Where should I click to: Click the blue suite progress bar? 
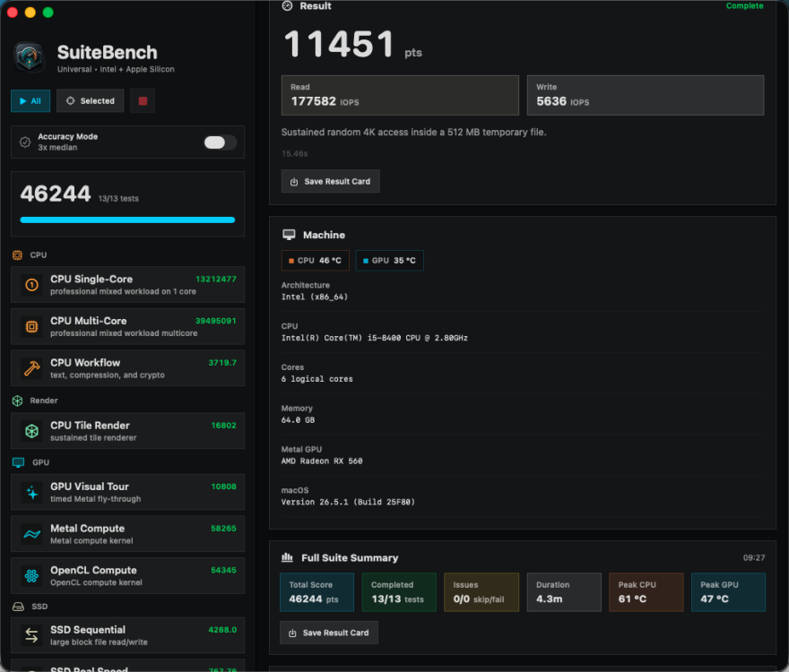(x=127, y=220)
